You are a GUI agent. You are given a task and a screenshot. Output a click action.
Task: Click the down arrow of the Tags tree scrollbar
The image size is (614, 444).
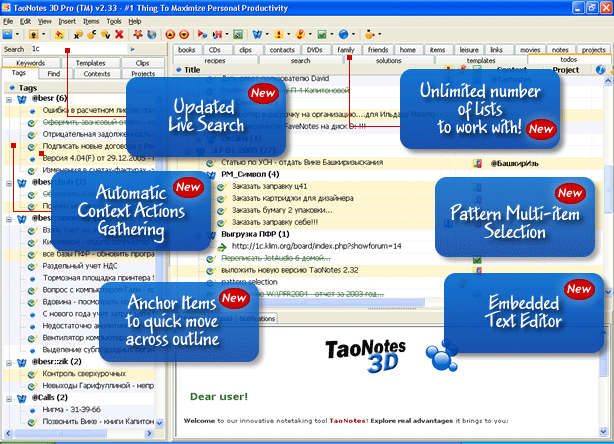[x=159, y=423]
